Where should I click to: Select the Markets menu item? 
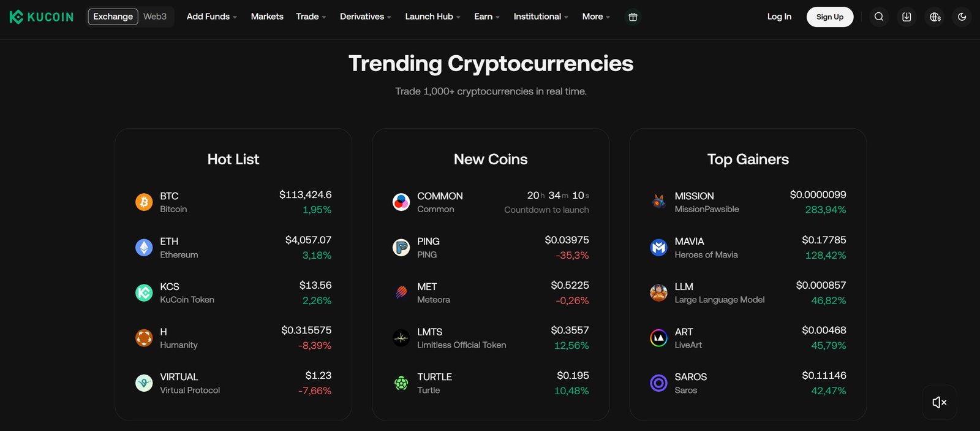click(267, 17)
